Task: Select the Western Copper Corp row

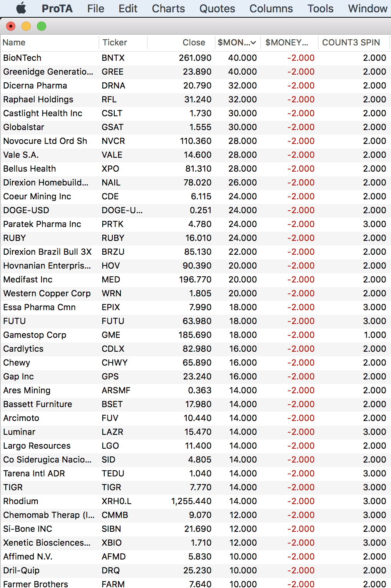Action: (195, 293)
